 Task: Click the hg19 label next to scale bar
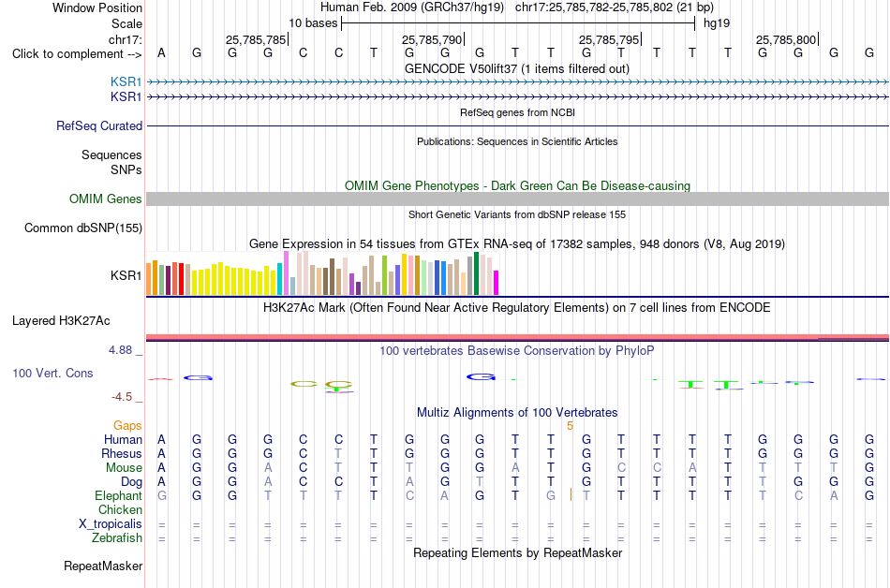(x=717, y=23)
